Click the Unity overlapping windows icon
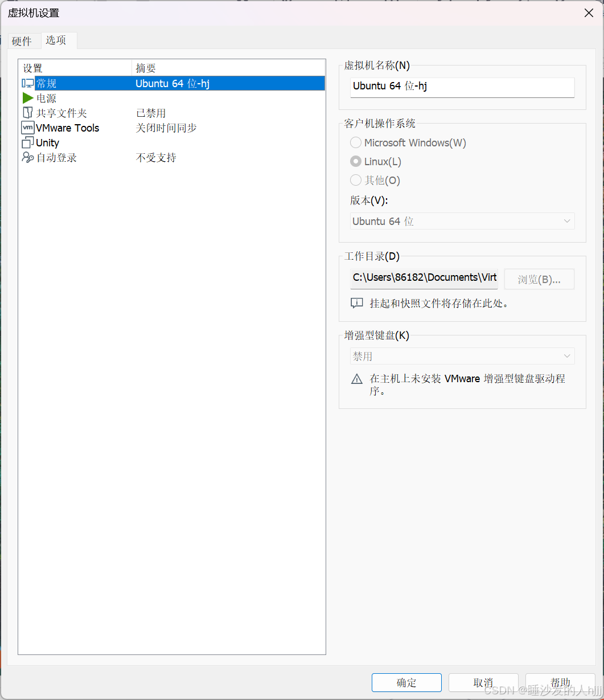Viewport: 604px width, 700px height. click(x=27, y=143)
